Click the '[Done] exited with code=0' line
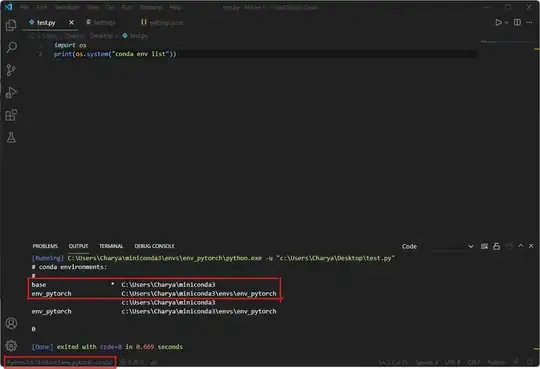The image size is (540, 369). click(107, 347)
